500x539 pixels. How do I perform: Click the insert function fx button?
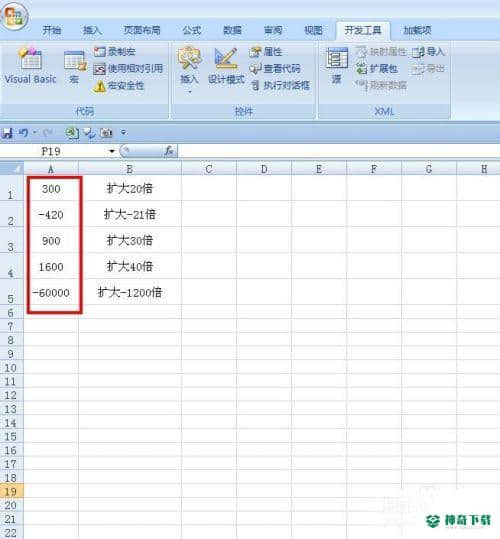169,151
